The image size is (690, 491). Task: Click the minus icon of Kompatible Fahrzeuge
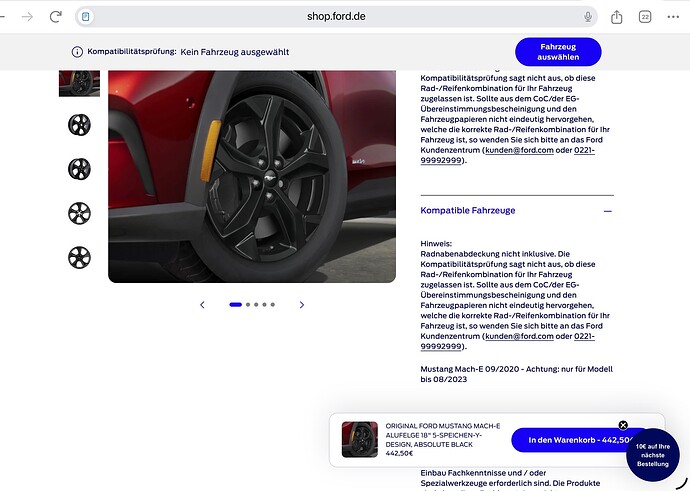608,211
